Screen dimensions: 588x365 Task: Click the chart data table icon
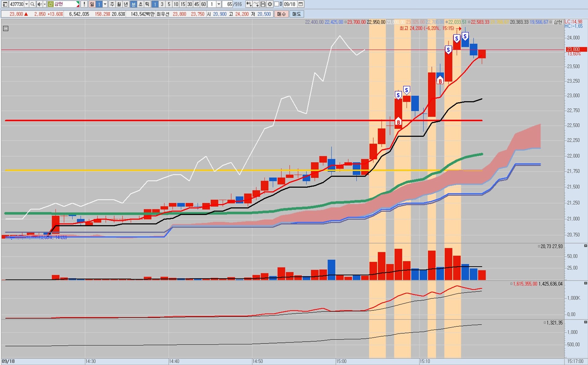click(6, 29)
